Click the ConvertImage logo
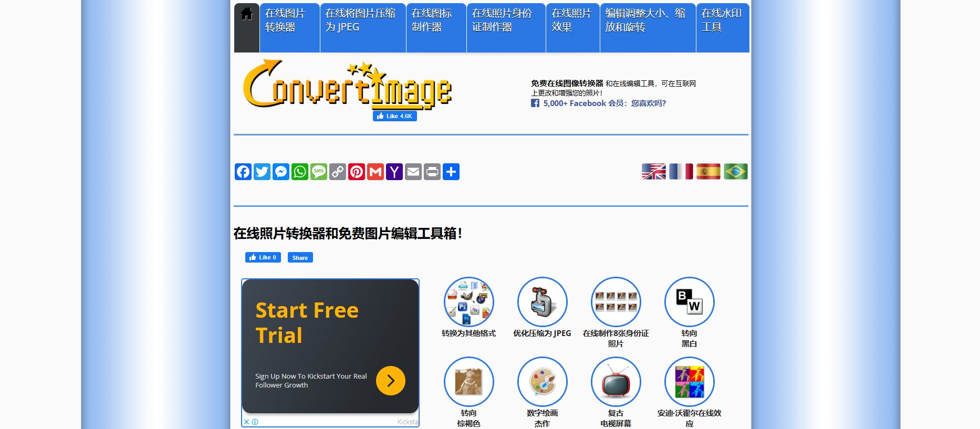The width and height of the screenshot is (980, 429). 347,84
